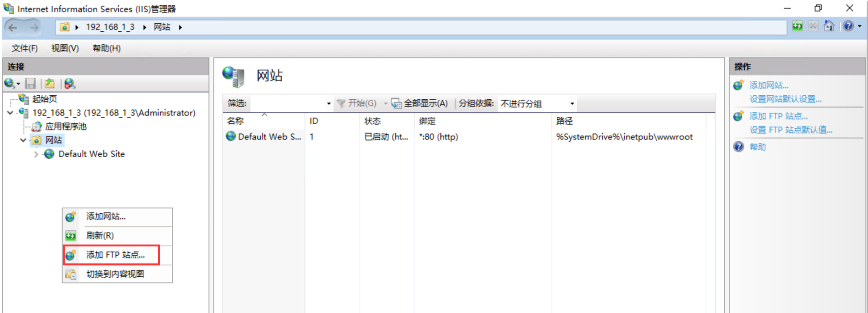
Task: Click the home icon in address bar
Action: pos(829,26)
